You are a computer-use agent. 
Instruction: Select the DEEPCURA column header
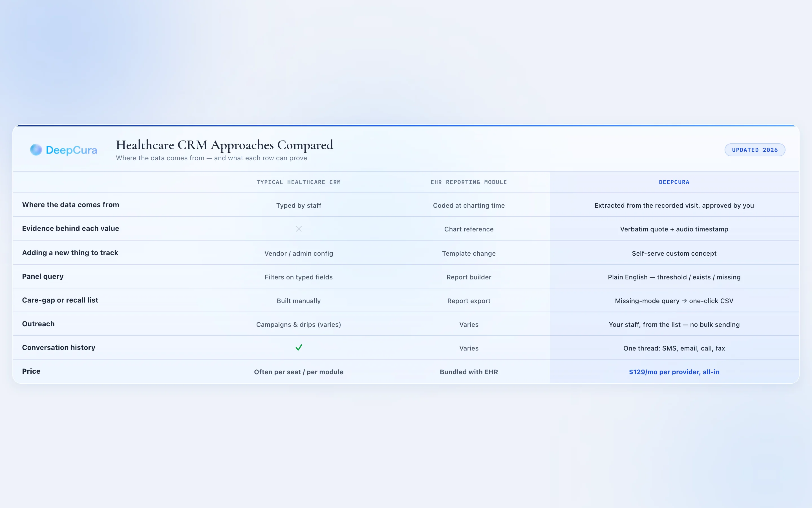tap(674, 182)
